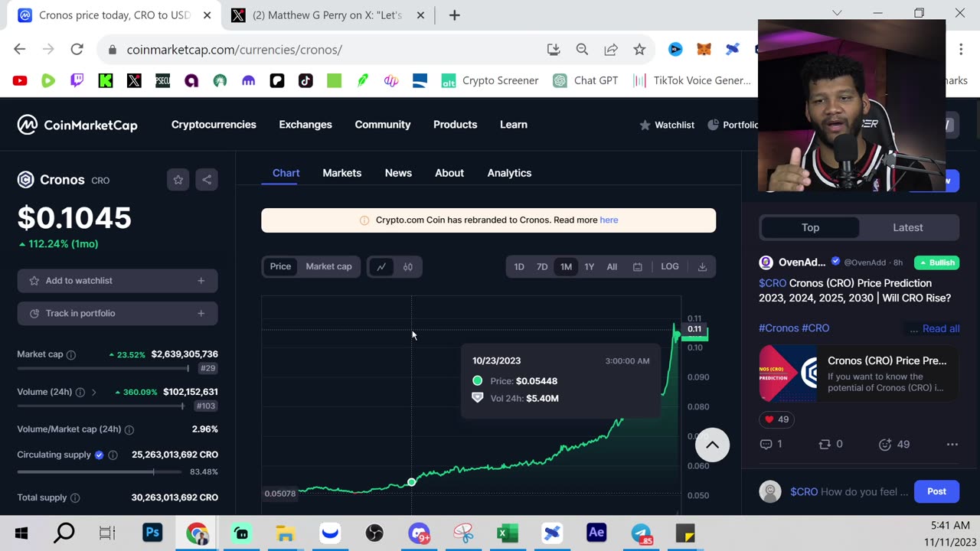
Task: Open Products navigation dropdown
Action: 456,125
